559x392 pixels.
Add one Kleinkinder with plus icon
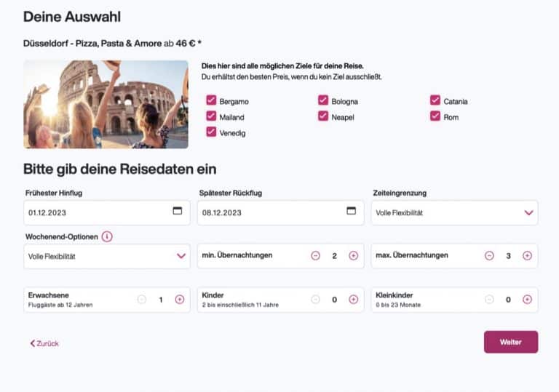(528, 299)
